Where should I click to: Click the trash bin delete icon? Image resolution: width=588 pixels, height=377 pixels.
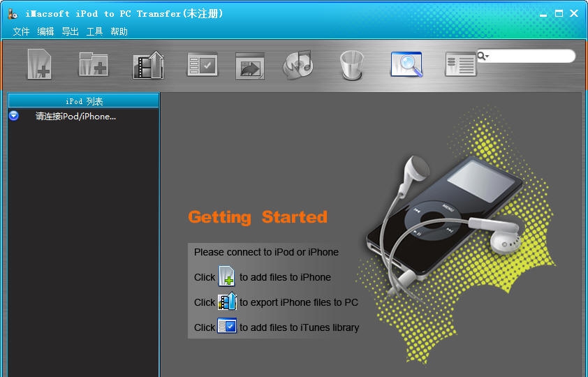click(352, 66)
